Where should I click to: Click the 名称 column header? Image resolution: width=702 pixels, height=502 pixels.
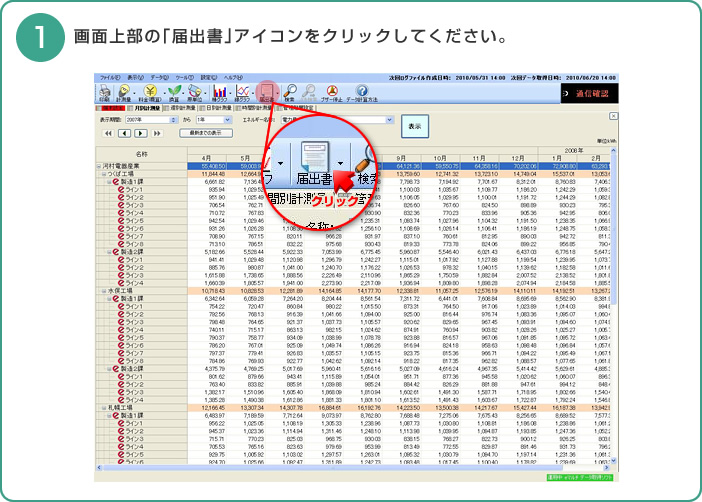point(141,154)
